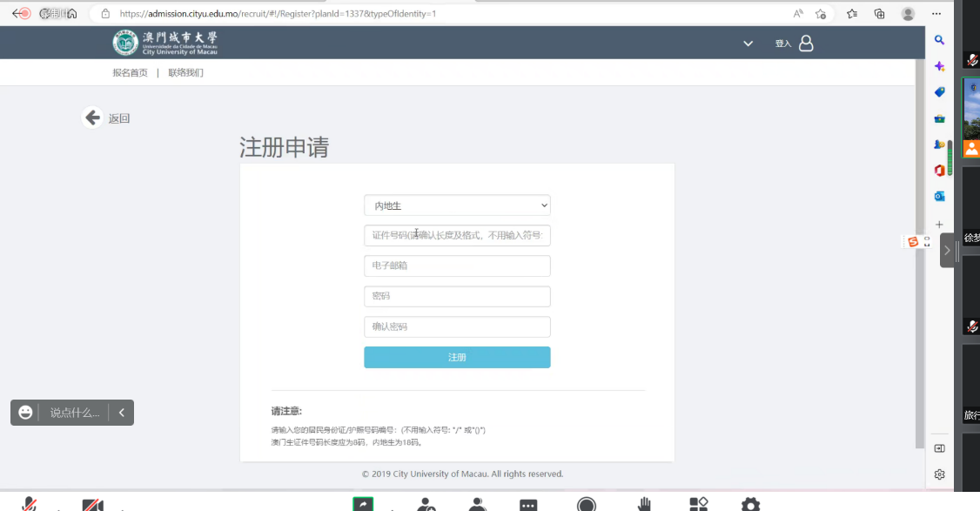Click the 返回 back arrow icon
The width and height of the screenshot is (980, 511).
[92, 118]
